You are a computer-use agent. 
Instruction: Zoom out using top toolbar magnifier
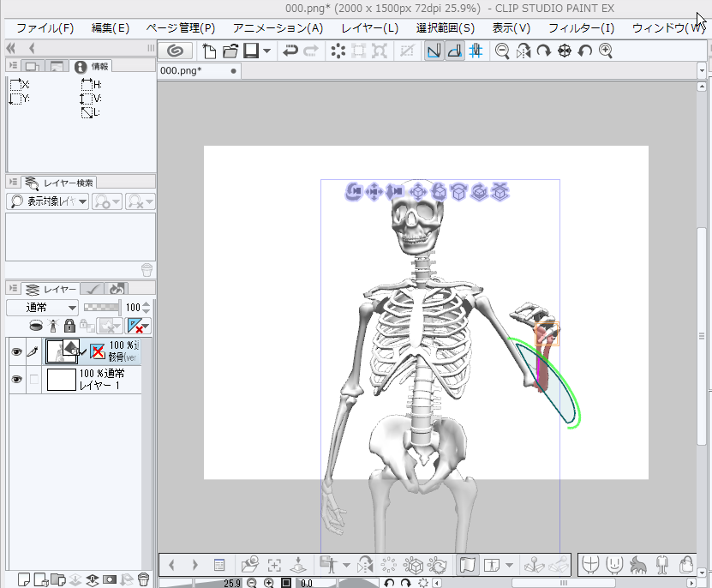pyautogui.click(x=502, y=51)
